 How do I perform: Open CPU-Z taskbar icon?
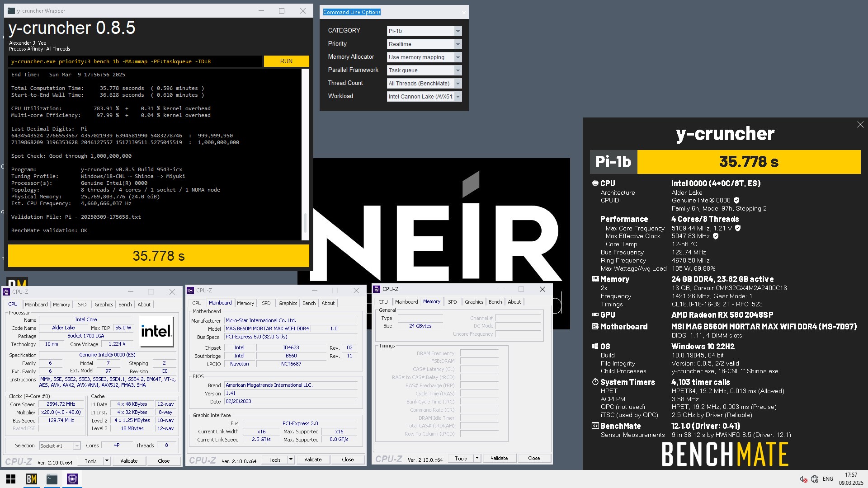pyautogui.click(x=72, y=479)
